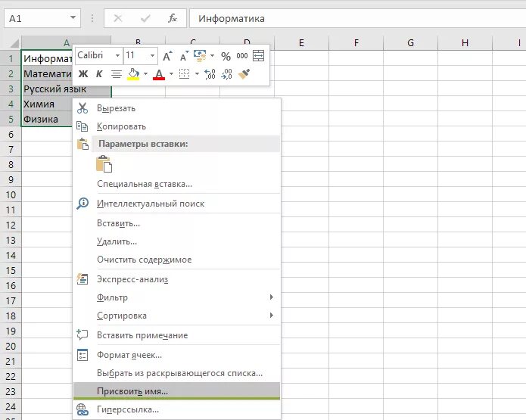This screenshot has width=526, height=420.
Task: Click the scissors cut icon
Action: coord(82,108)
